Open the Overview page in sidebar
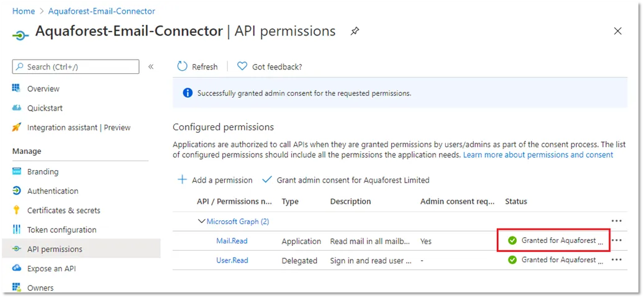This screenshot has width=644, height=298. tap(43, 89)
